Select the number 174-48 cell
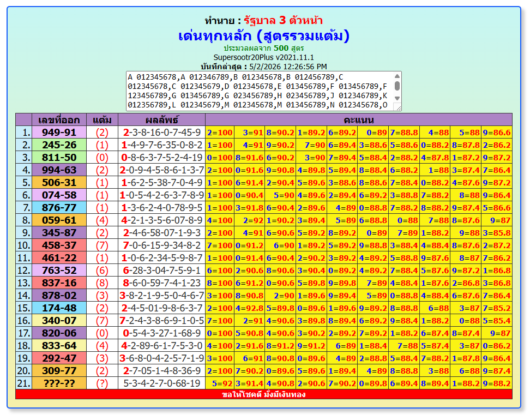This screenshot has height=420, width=530. (x=59, y=308)
